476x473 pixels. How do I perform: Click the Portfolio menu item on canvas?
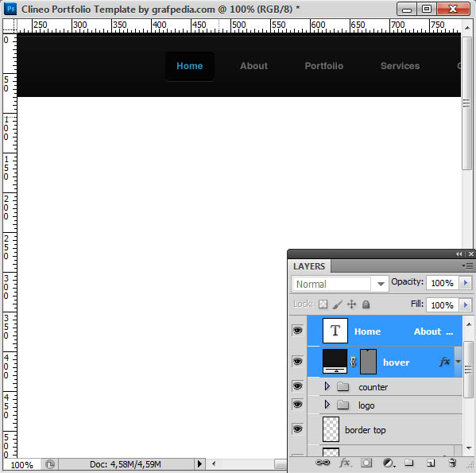click(x=324, y=66)
